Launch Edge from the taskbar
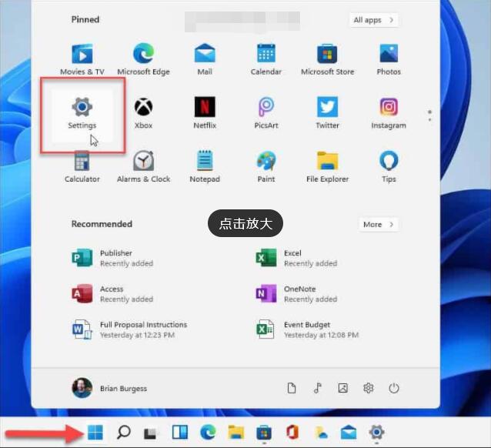The width and height of the screenshot is (491, 448). 208,433
